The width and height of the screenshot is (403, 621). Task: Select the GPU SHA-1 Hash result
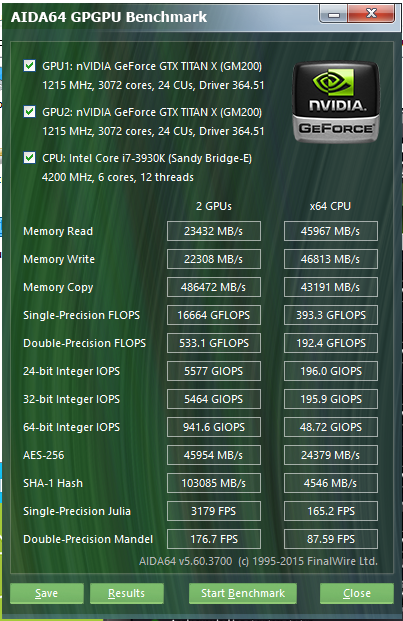point(214,483)
